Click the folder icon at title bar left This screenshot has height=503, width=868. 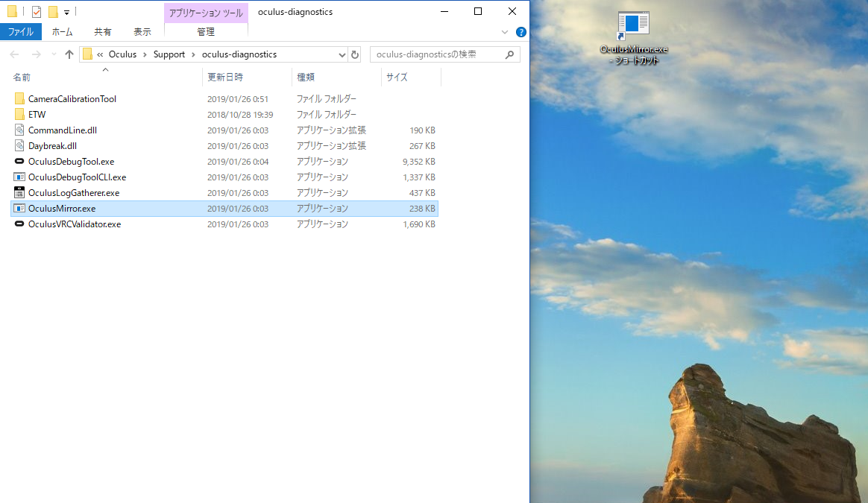click(x=12, y=12)
